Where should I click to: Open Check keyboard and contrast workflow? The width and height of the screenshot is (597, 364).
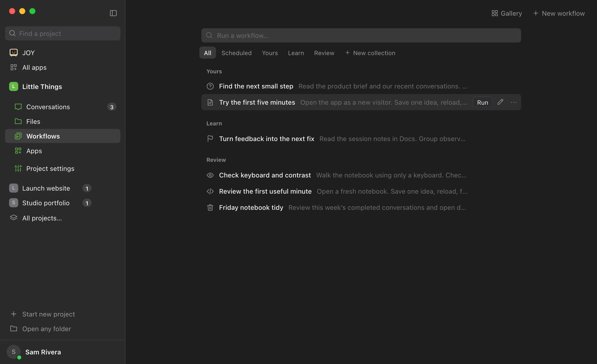click(x=361, y=175)
